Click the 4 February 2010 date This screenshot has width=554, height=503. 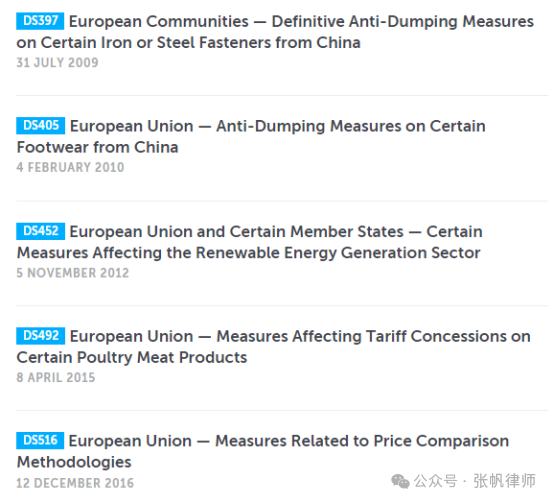70,167
